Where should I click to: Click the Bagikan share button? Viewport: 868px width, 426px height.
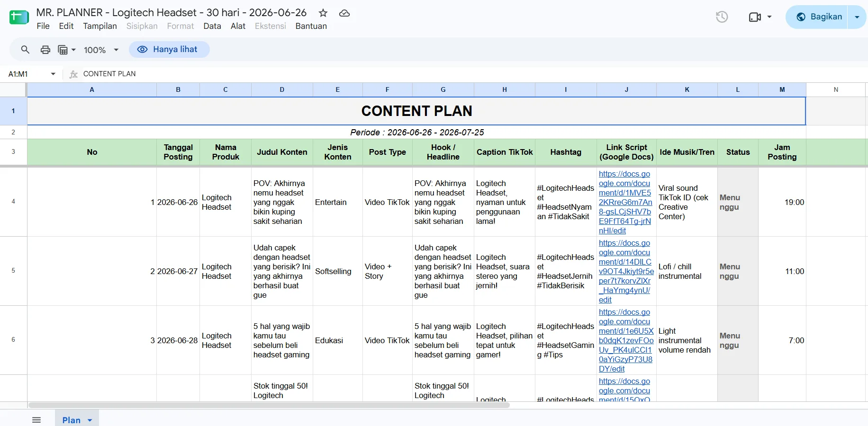819,17
